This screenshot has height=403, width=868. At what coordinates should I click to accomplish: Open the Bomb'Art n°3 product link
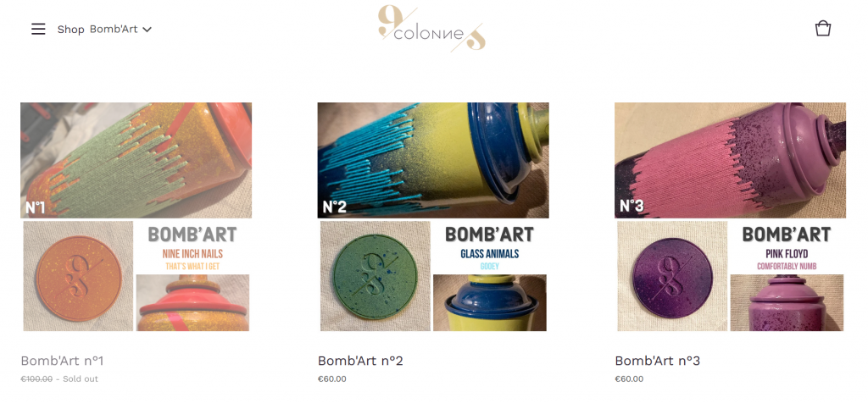point(658,361)
